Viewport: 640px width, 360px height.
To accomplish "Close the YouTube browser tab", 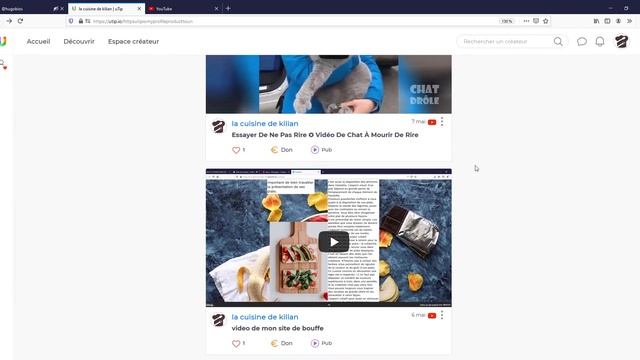I will click(216, 8).
